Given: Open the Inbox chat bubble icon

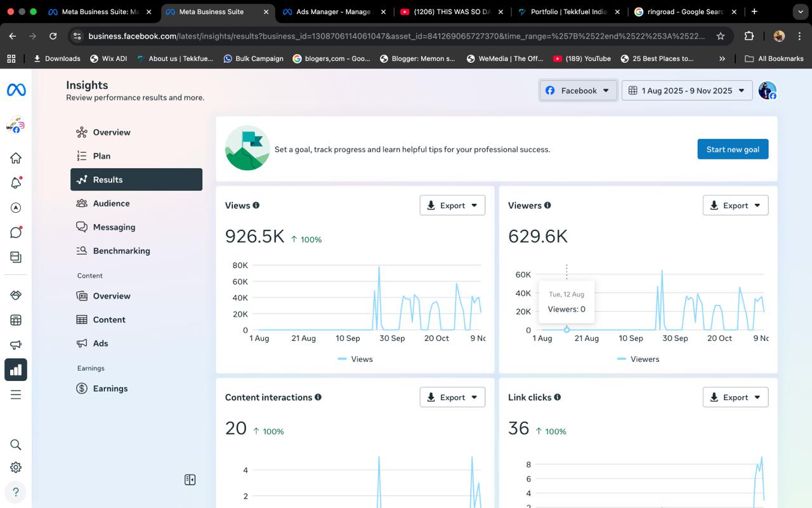Looking at the screenshot, I should pyautogui.click(x=16, y=232).
